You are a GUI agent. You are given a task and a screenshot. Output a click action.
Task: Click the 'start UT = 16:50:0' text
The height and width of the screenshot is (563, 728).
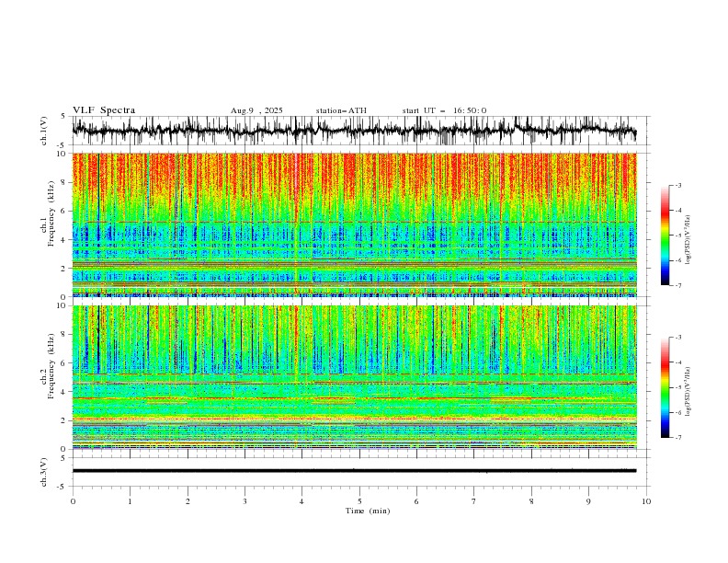tap(444, 110)
